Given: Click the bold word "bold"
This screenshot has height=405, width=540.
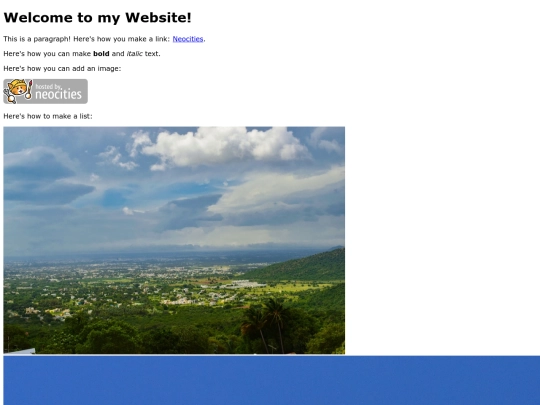Looking at the screenshot, I should tap(101, 54).
